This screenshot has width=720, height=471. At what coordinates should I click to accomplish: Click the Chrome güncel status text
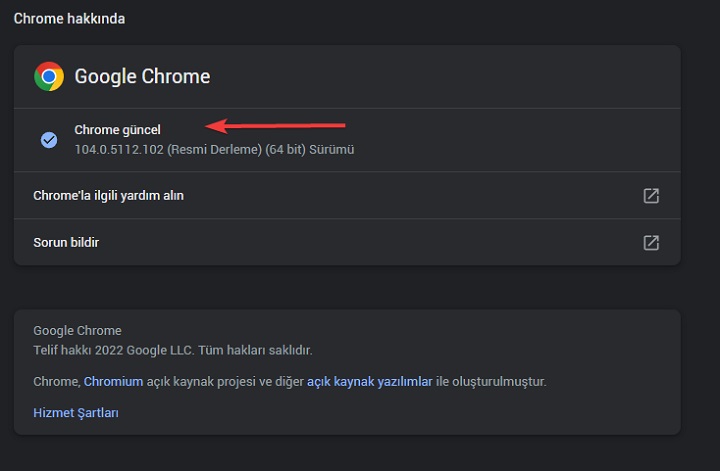(x=118, y=130)
